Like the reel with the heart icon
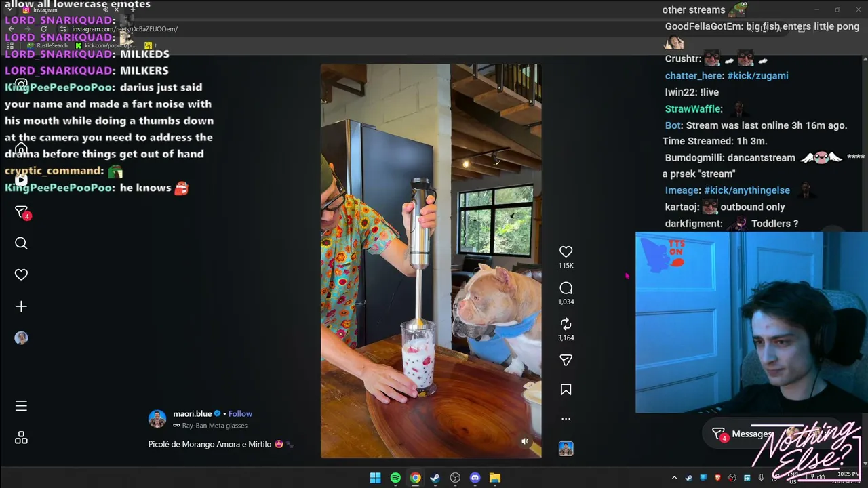 566,251
